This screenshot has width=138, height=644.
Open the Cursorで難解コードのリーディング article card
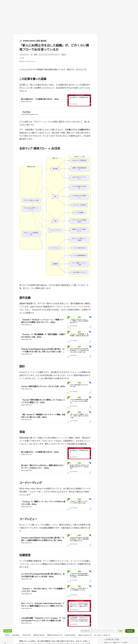[x=55, y=504]
